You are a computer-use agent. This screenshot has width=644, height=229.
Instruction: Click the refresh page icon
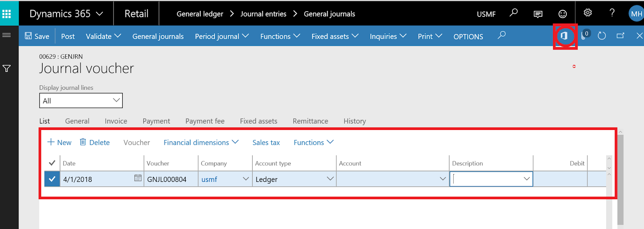coord(602,36)
